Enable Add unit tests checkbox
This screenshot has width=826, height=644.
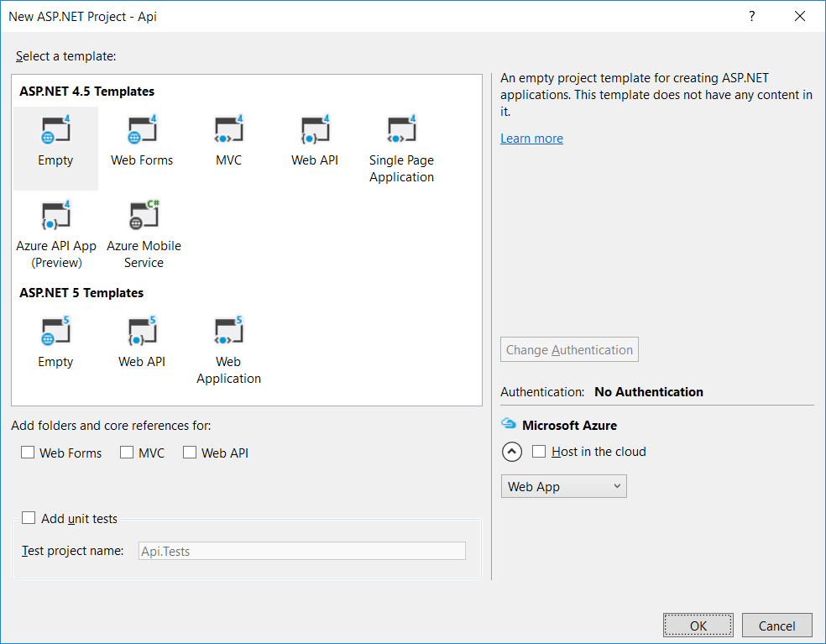[x=29, y=517]
